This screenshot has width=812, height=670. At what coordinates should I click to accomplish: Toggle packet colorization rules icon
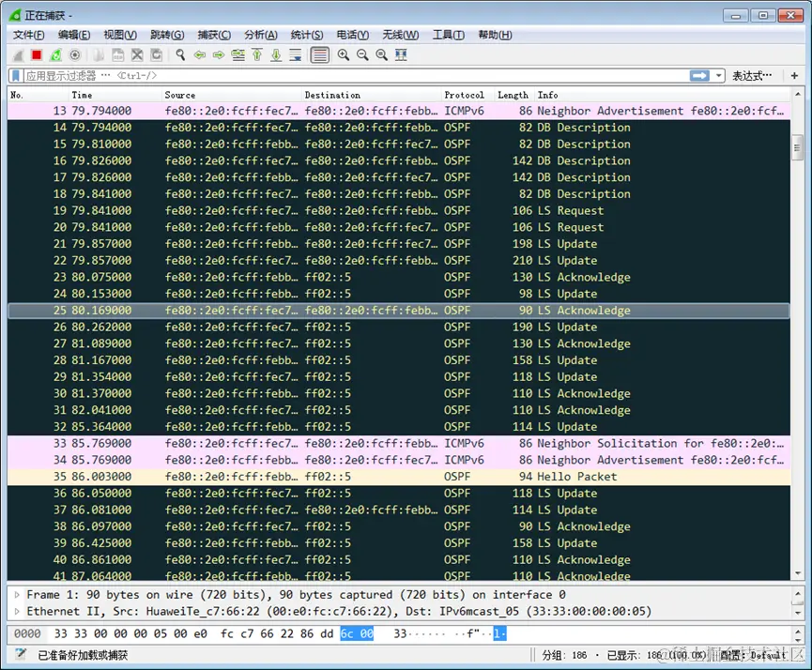click(319, 54)
